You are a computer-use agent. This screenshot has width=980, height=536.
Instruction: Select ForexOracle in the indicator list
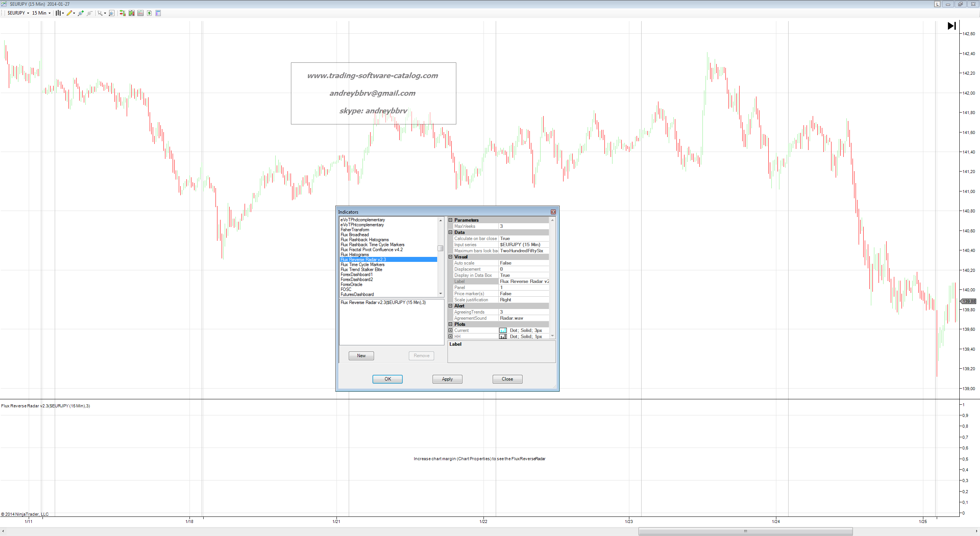click(351, 284)
